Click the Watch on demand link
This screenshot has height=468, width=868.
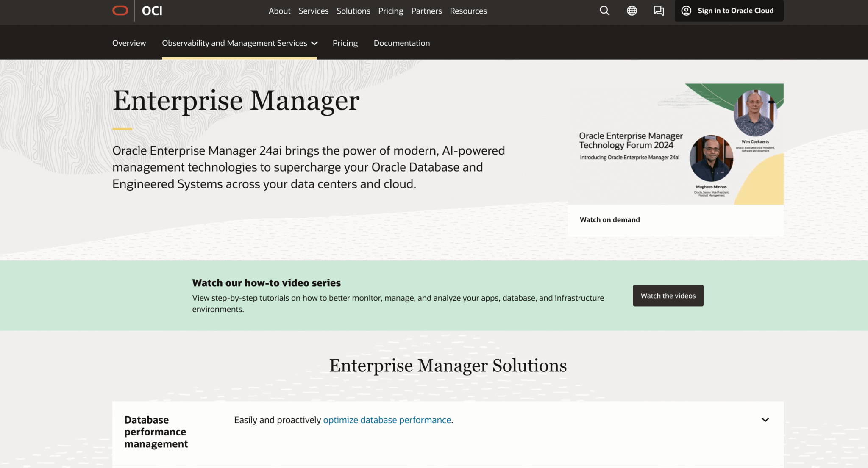click(609, 219)
